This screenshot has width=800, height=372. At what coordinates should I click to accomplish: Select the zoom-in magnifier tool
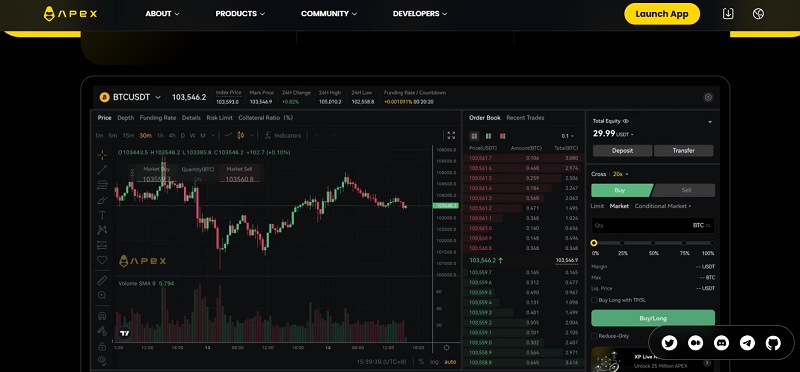click(102, 295)
